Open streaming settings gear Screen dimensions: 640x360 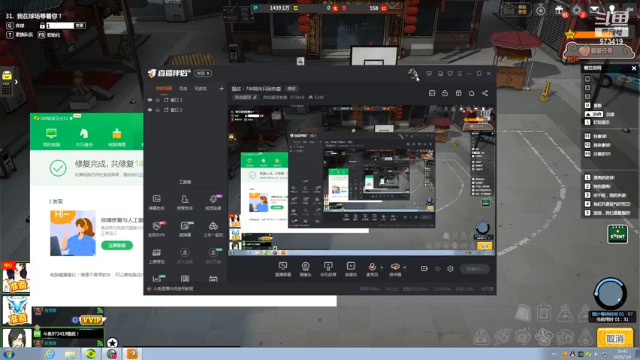point(450,269)
